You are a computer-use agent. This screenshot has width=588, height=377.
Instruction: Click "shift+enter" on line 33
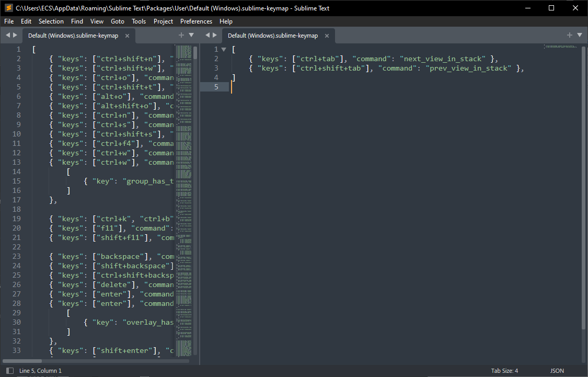click(x=124, y=350)
